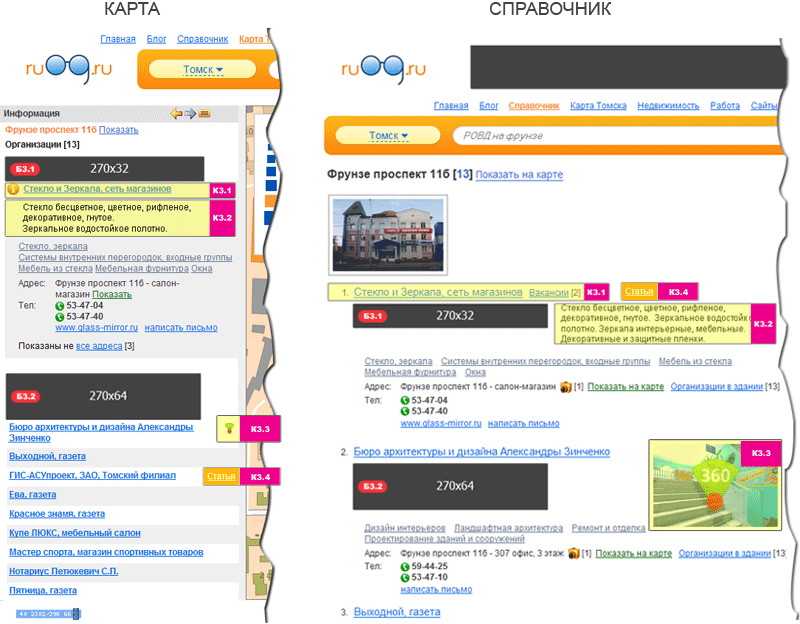Click the trophy icon beside Бюро архитектуры in map list
Viewport: 800px width, 624px height.
tap(228, 429)
